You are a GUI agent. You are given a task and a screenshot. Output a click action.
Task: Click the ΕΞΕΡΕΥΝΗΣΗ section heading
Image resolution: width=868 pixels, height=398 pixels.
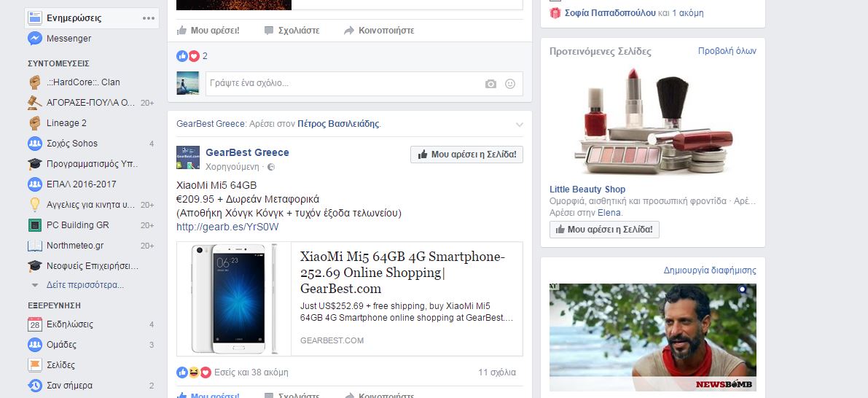point(54,305)
